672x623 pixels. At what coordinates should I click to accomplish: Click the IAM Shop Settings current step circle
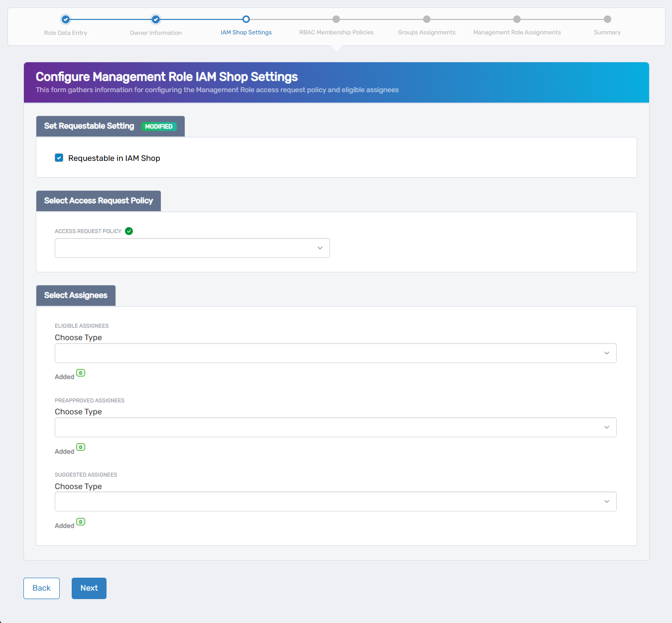[x=246, y=19]
